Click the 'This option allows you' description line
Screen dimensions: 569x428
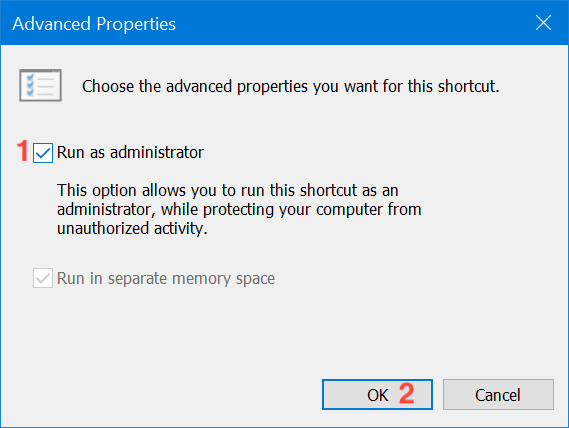pyautogui.click(x=228, y=190)
